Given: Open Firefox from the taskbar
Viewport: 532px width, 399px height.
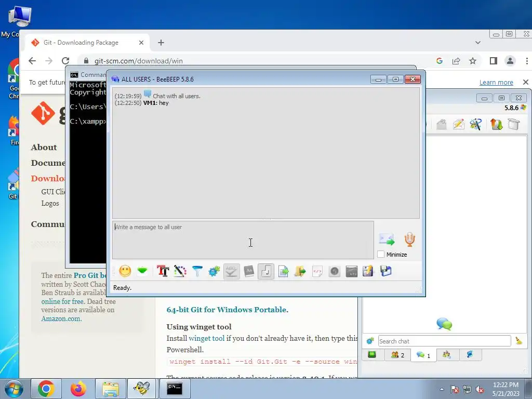Looking at the screenshot, I should point(78,389).
